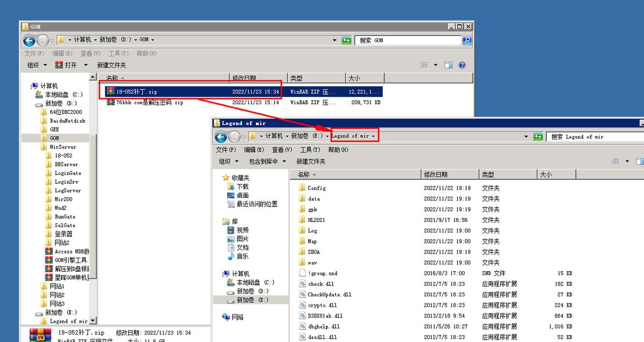Click refresh icon in GOM address bar
This screenshot has width=644, height=342.
point(347,40)
